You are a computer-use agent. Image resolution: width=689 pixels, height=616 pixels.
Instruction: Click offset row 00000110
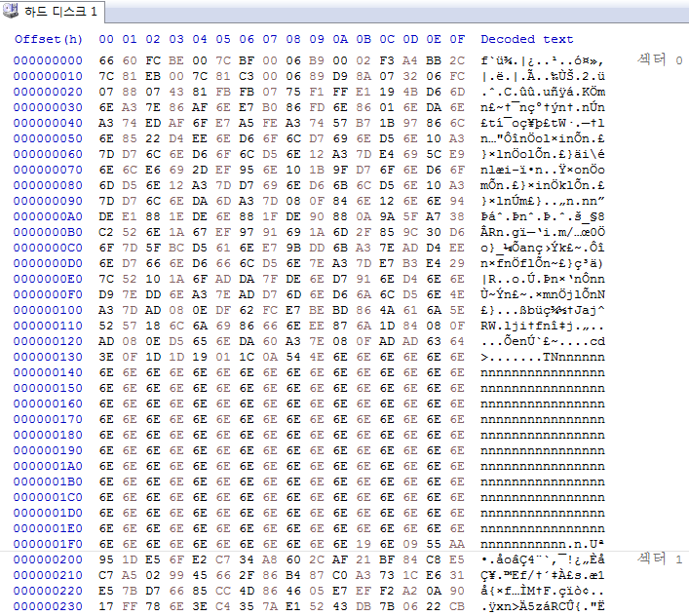48,326
